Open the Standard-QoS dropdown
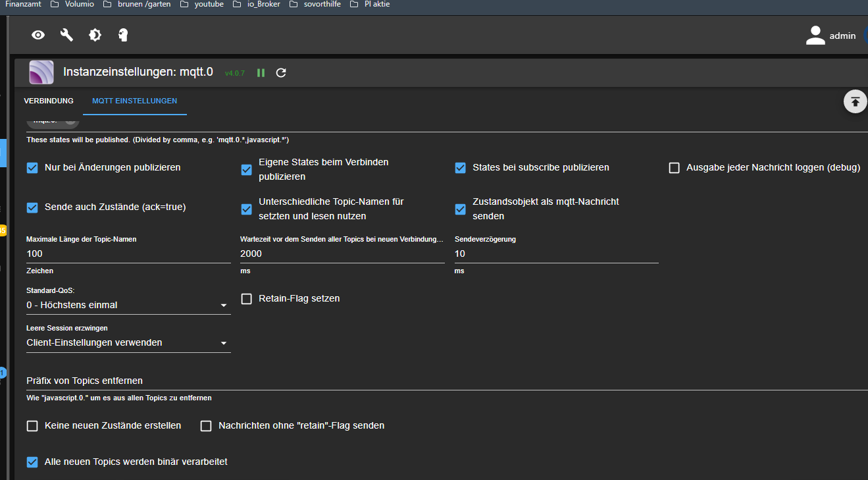Screen dimensions: 868x480 (x=128, y=305)
